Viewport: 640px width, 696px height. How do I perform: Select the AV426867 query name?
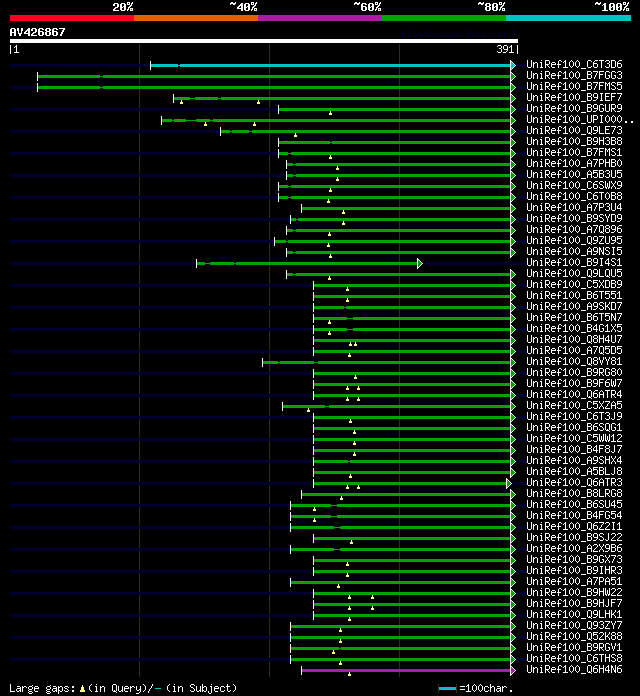point(37,32)
